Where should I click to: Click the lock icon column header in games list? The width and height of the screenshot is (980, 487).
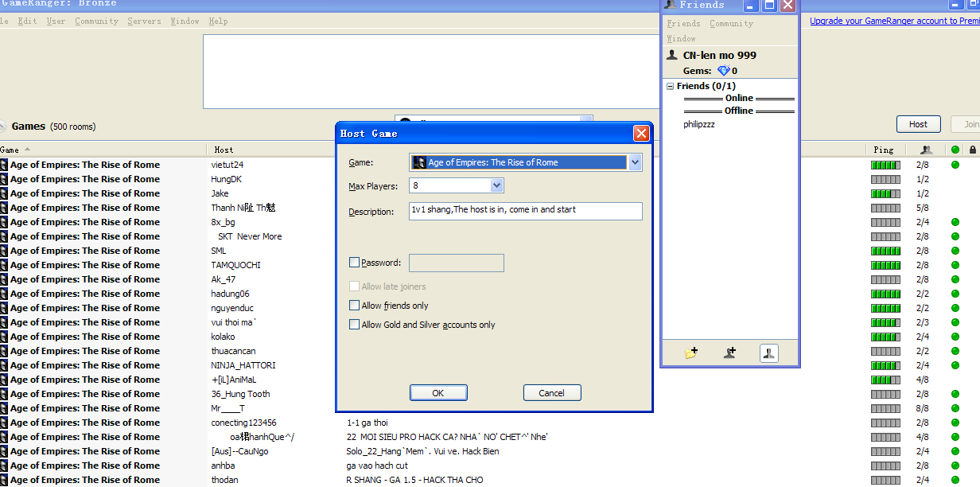click(x=972, y=150)
